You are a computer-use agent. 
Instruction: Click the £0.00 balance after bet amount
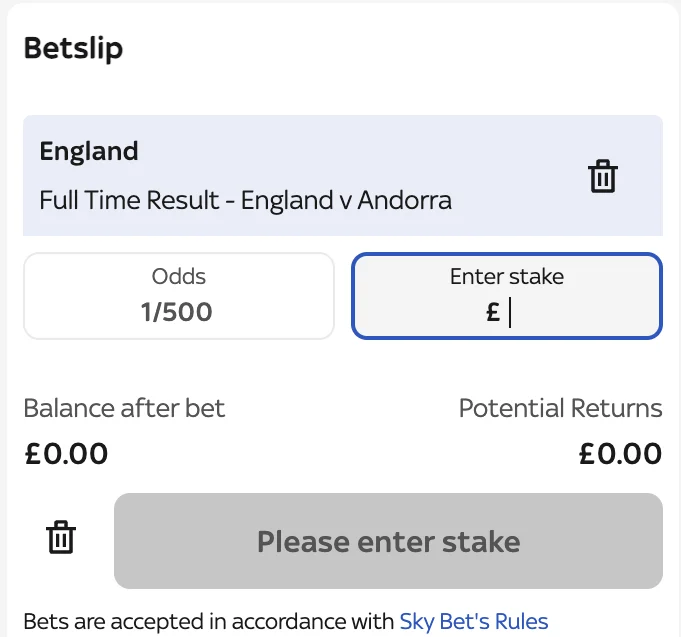point(66,453)
